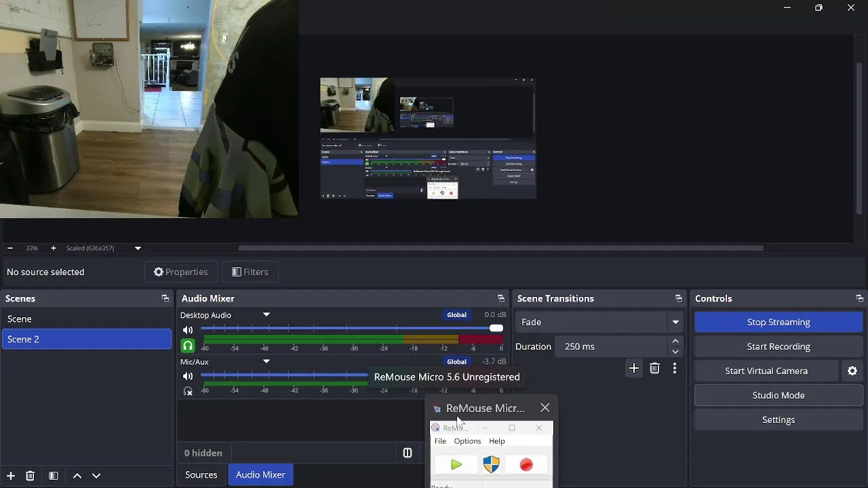Move the selected scene up
This screenshot has height=488, width=868.
point(77,476)
